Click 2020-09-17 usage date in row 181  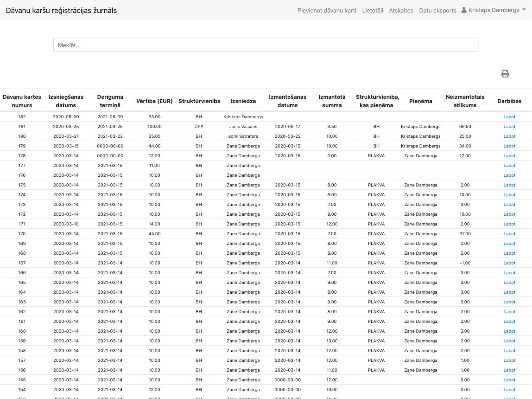287,127
